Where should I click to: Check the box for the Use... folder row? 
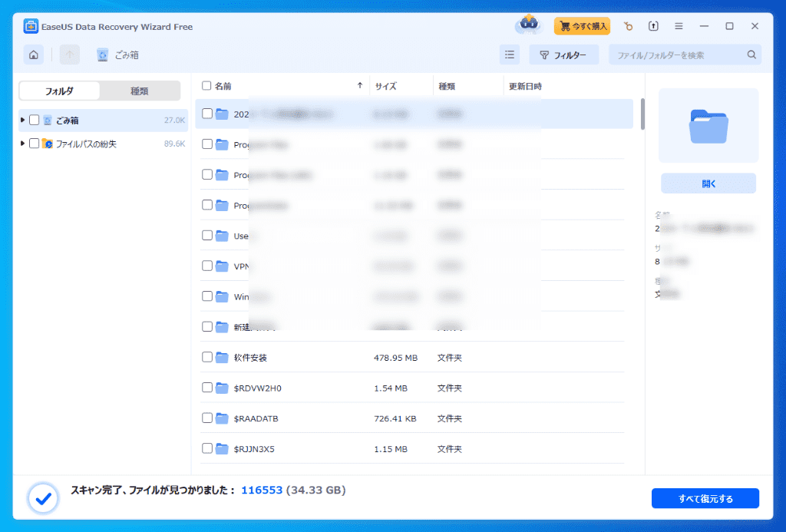(207, 235)
